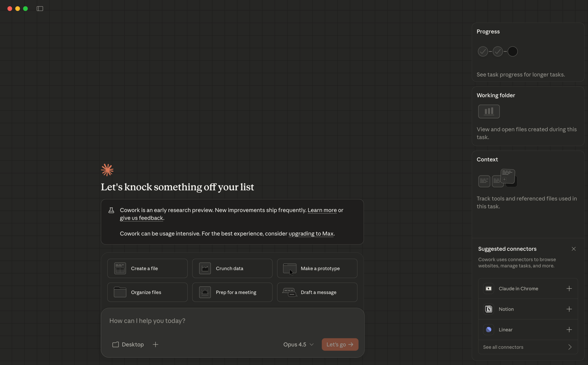588x365 pixels.
Task: Select the Desktop folder picker
Action: pos(128,344)
